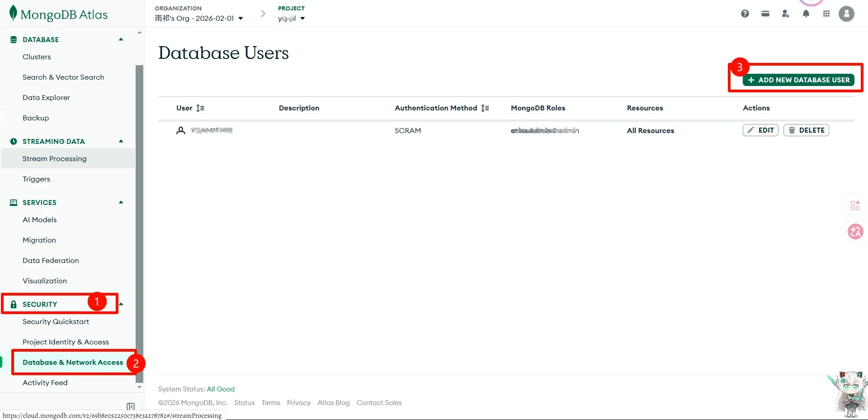The height and width of the screenshot is (420, 868).
Task: Collapse the SERVICES section
Action: [121, 202]
